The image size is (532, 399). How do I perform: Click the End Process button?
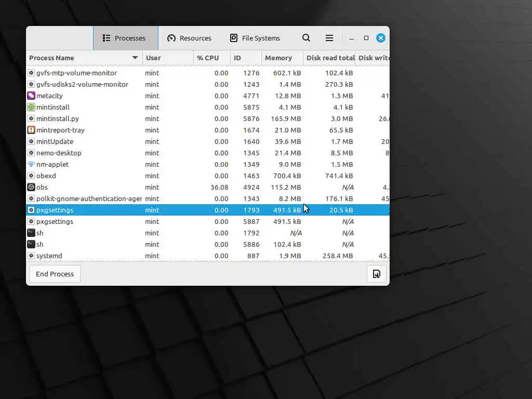pos(55,274)
